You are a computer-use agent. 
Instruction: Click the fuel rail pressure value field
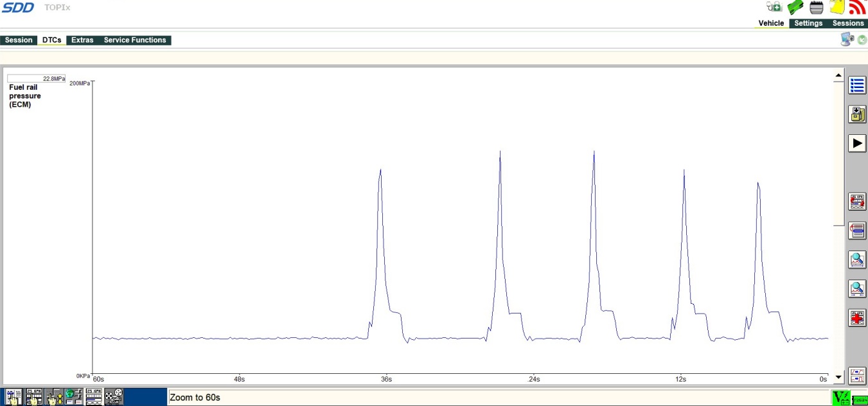[x=37, y=79]
